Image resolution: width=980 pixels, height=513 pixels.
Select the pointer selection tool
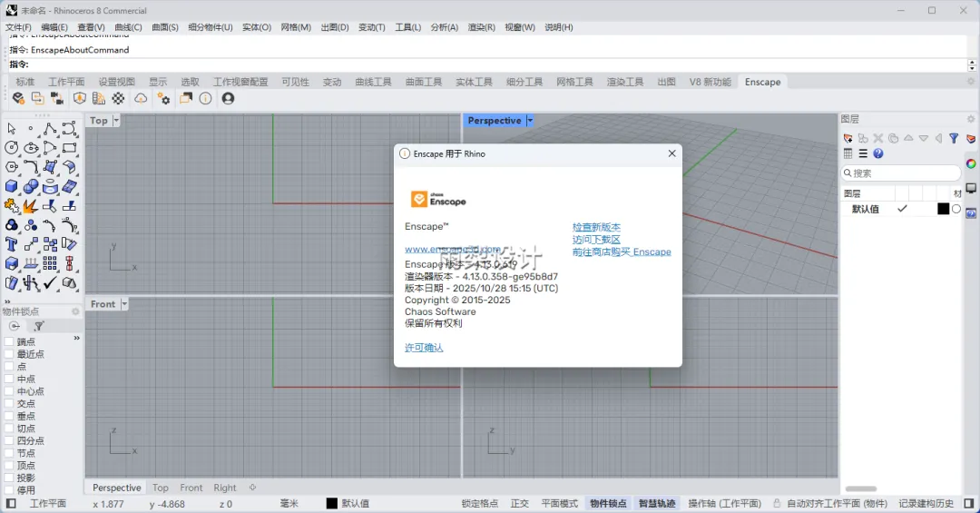pyautogui.click(x=11, y=129)
